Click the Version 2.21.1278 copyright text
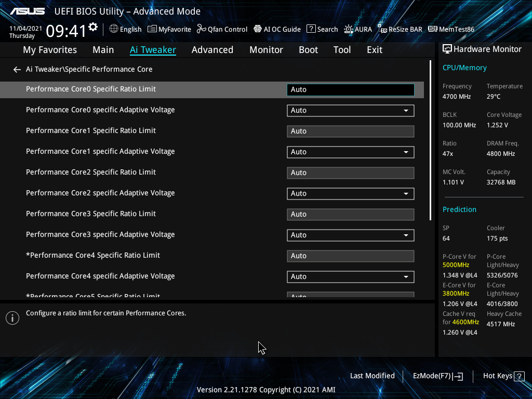The height and width of the screenshot is (399, 532). pyautogui.click(x=266, y=390)
